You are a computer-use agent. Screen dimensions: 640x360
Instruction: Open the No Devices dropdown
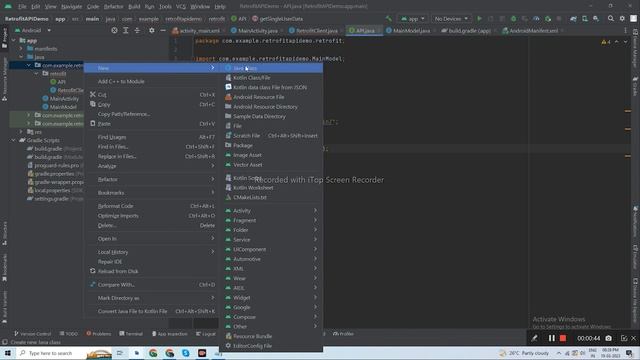tap(451, 19)
